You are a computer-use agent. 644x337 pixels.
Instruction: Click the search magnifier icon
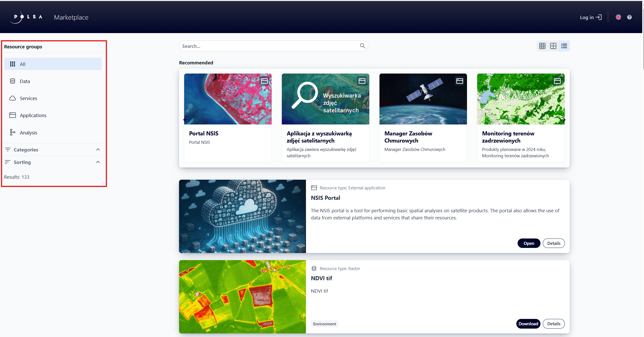(362, 46)
